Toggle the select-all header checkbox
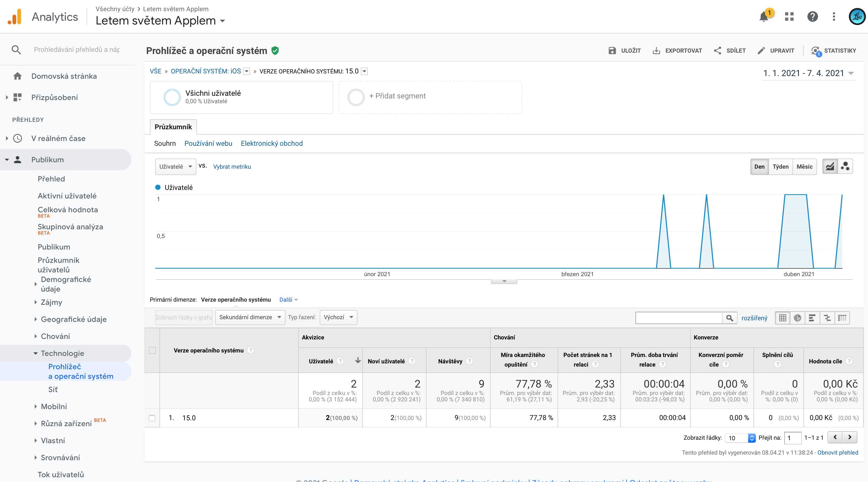 tap(152, 350)
